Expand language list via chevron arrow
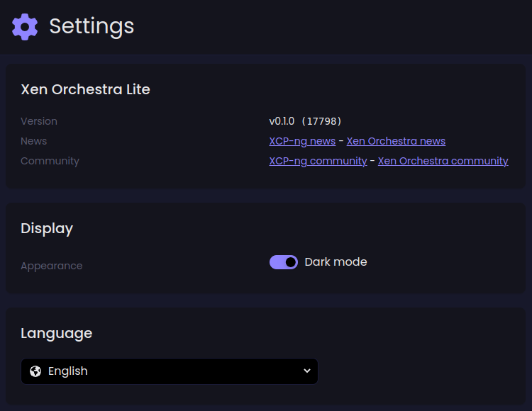Viewport: 532px width, 411px height. [x=306, y=371]
